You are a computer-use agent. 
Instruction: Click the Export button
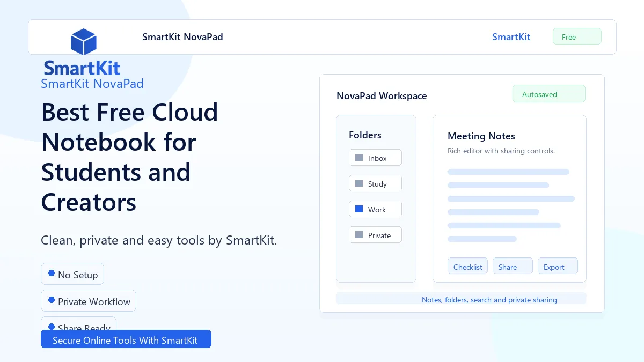pyautogui.click(x=558, y=267)
